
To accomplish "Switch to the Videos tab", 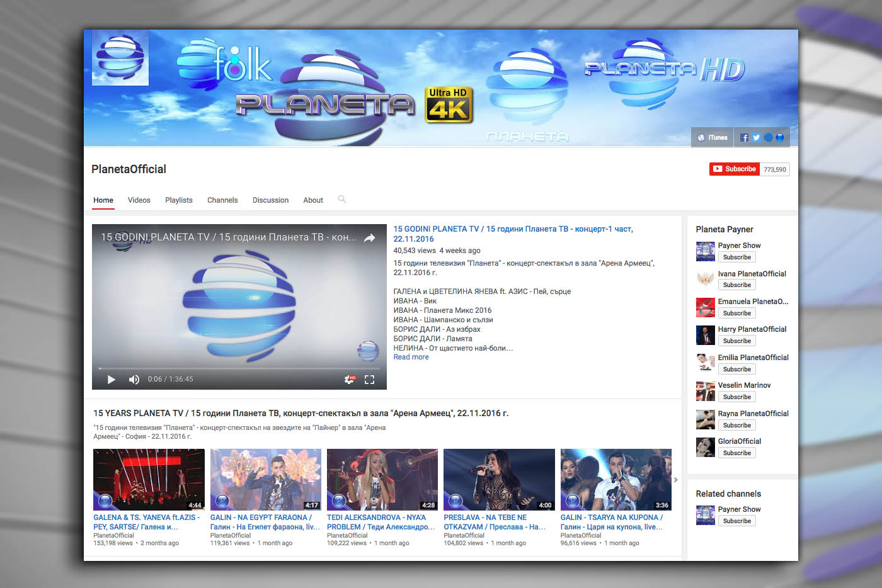I will click(139, 200).
